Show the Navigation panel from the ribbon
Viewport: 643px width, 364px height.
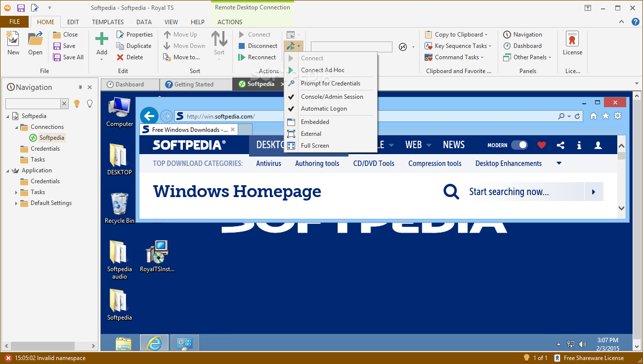(522, 35)
